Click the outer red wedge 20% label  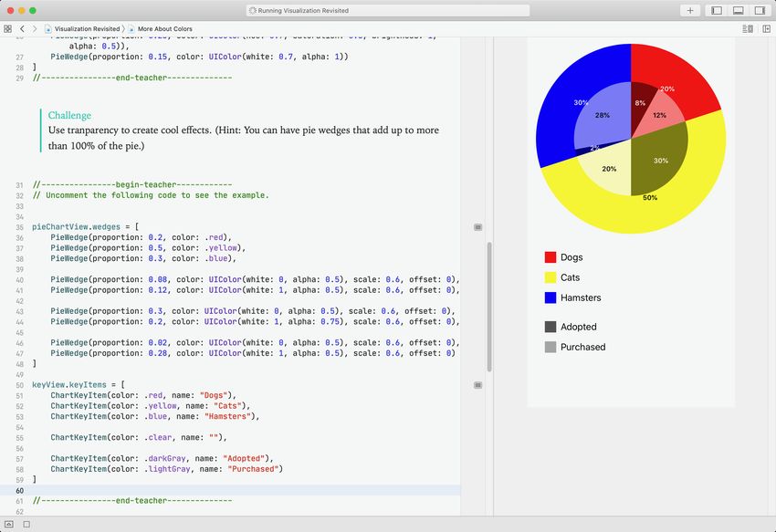click(667, 89)
